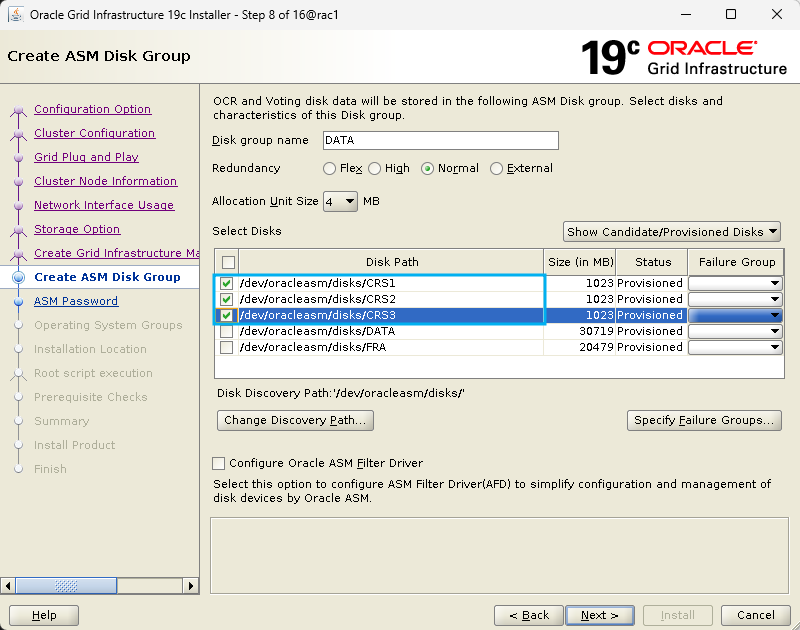The height and width of the screenshot is (630, 800).
Task: Check the DATA disk checkbox
Action: point(227,331)
